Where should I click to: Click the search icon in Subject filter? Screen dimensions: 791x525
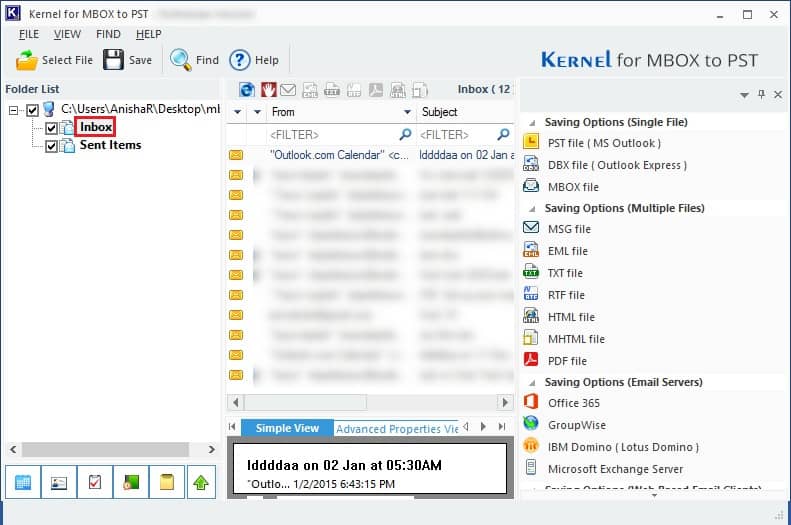pos(503,134)
